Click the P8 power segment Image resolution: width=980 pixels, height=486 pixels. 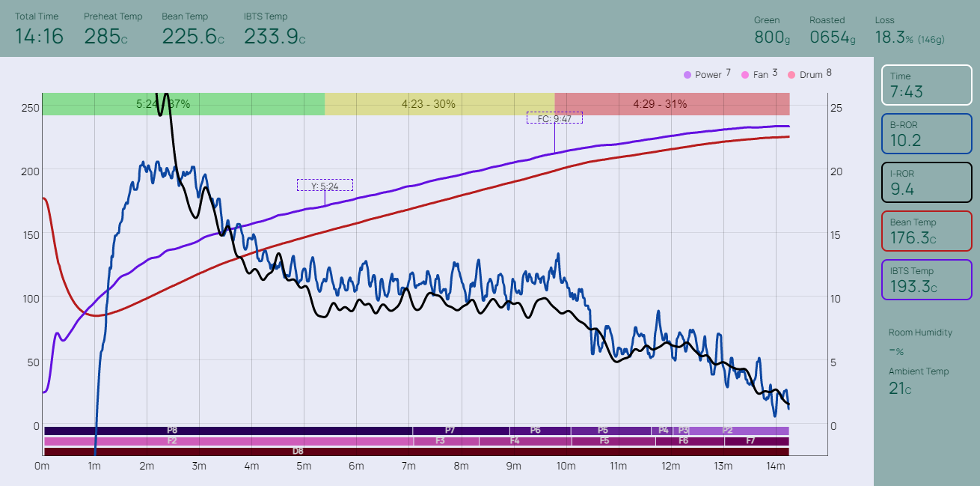[228, 431]
